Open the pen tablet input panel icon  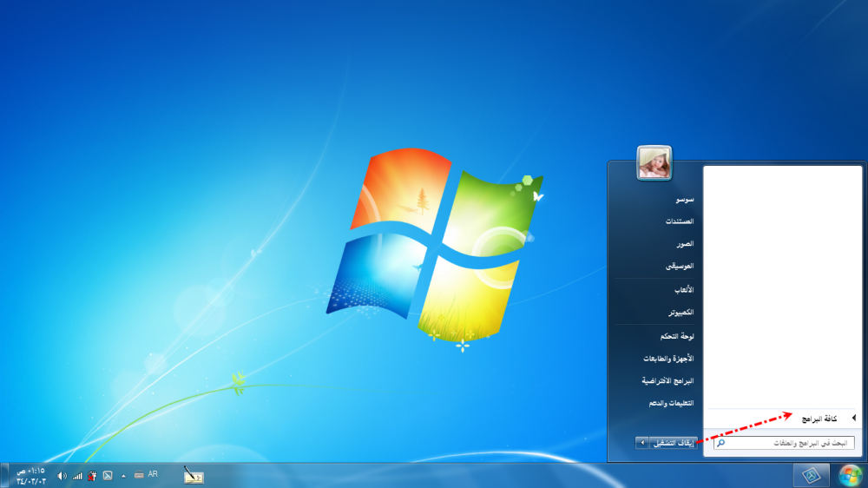pyautogui.click(x=194, y=475)
